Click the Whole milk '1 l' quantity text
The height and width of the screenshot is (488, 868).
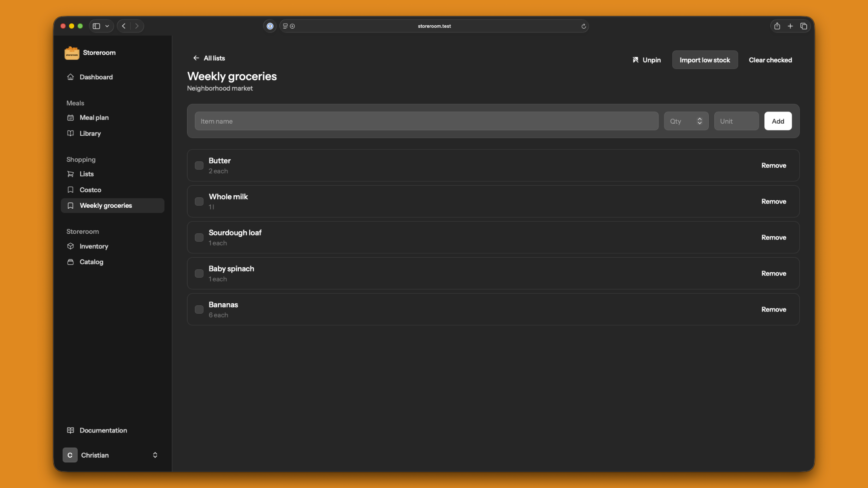[211, 207]
